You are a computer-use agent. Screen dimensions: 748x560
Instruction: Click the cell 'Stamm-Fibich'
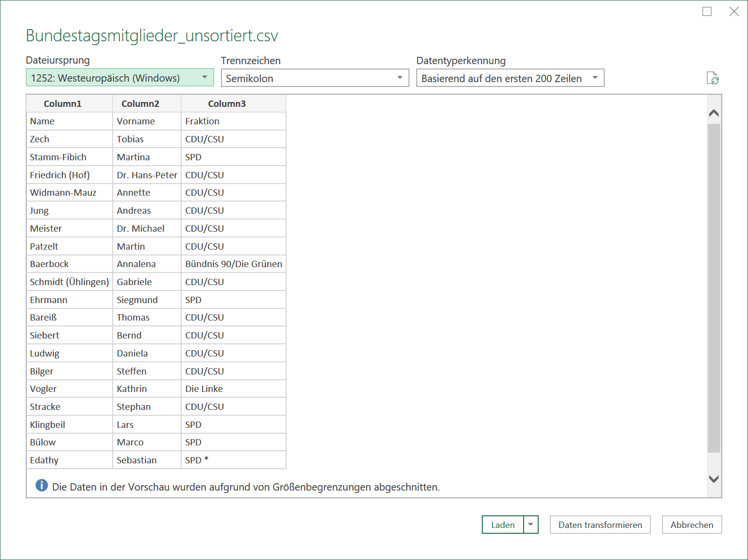pos(69,157)
